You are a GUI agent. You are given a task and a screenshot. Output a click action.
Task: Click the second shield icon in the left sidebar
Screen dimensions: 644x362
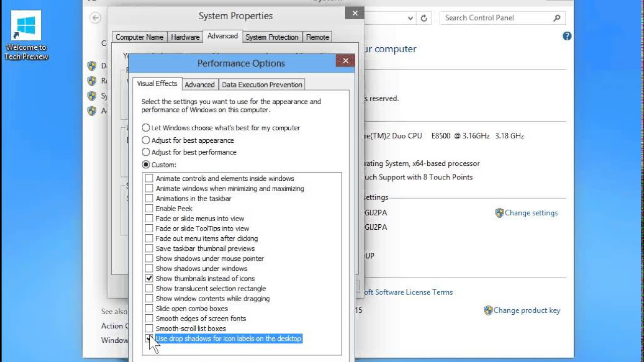[x=92, y=81]
